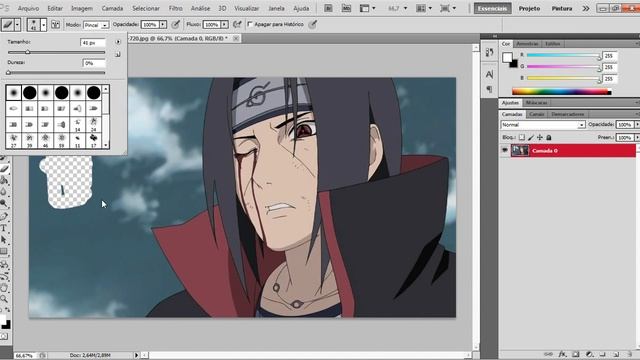Screen dimensions: 640x360
Task: Click the foreground color swatch in Cor panel
Action: [x=507, y=58]
